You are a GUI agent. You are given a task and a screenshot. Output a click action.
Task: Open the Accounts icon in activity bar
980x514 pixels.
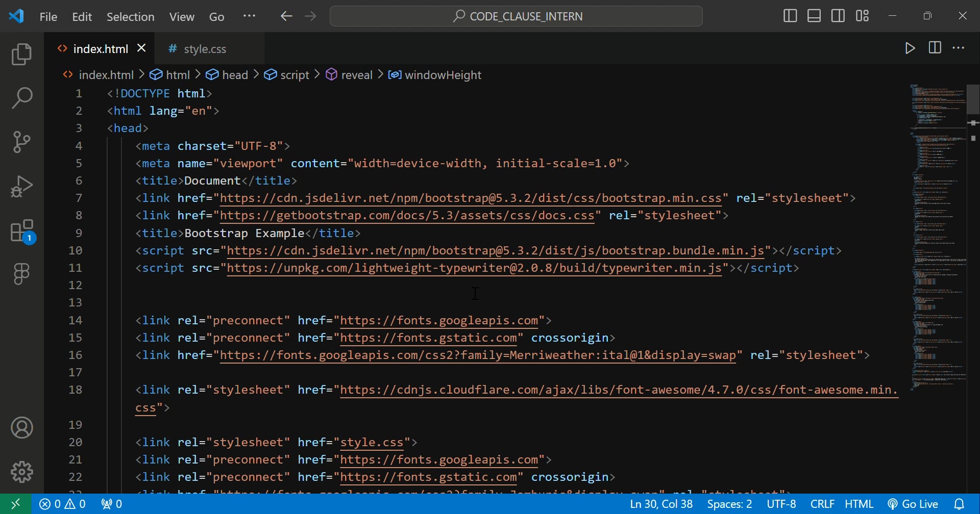pyautogui.click(x=21, y=428)
